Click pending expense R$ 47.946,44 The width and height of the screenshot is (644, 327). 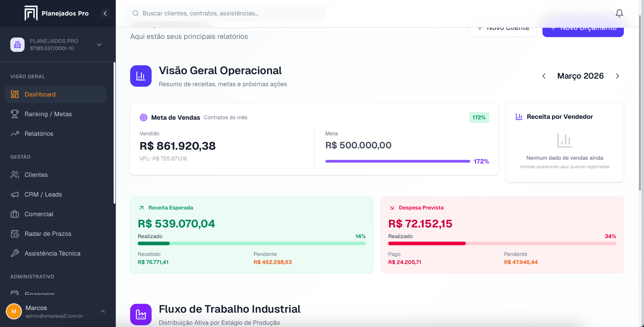tap(521, 262)
